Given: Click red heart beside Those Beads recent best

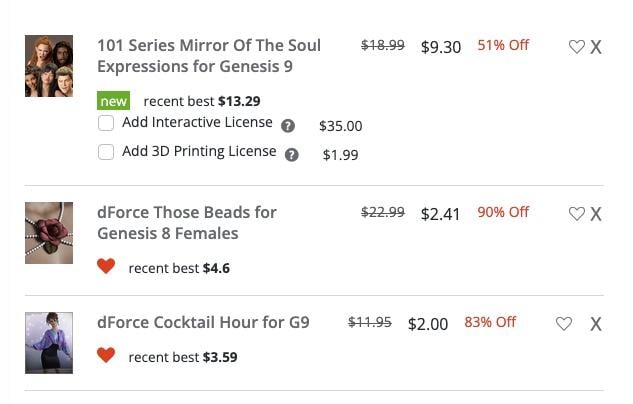Looking at the screenshot, I should point(106,267).
